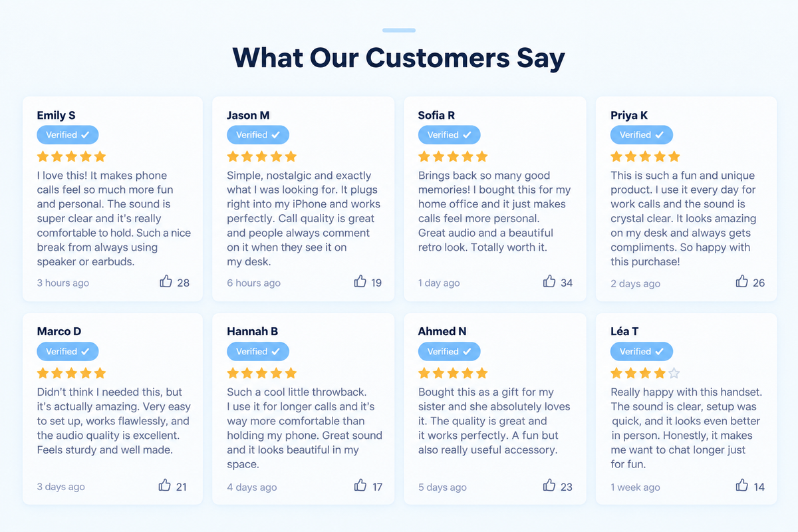798x532 pixels.
Task: Upvote Sofia R's review via thumbs-up
Action: point(549,282)
